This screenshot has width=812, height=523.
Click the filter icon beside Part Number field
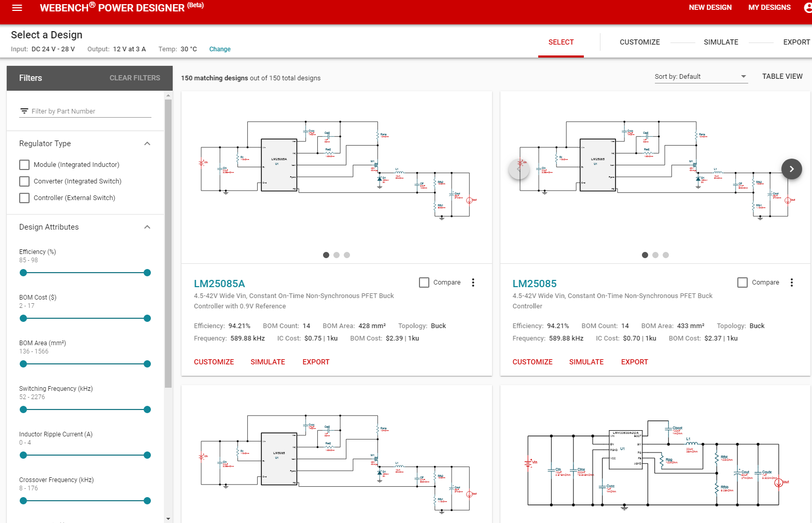(x=24, y=111)
